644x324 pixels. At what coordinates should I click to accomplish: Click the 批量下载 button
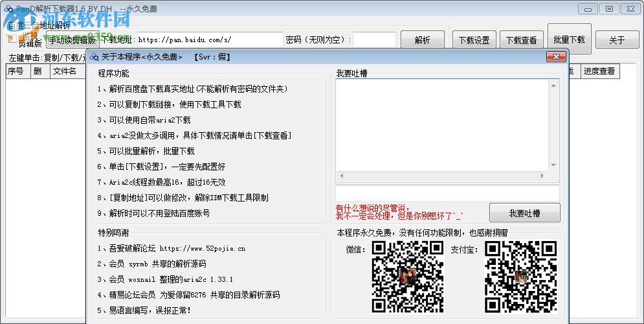(x=570, y=39)
